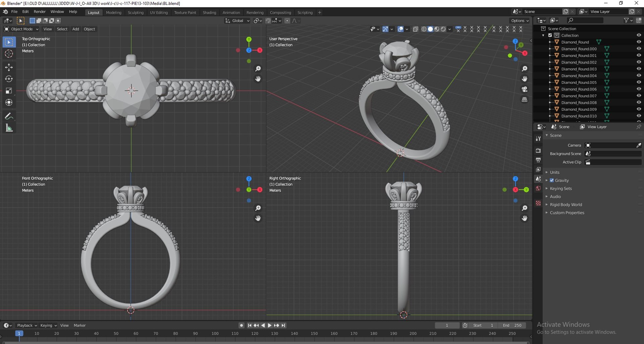Click the End frame 250 field
Viewport: 644px width, 344px height.
[x=512, y=325]
